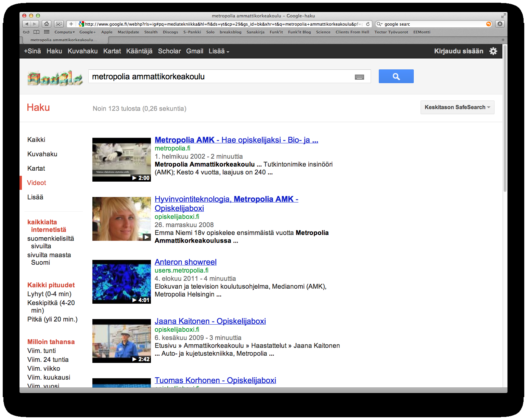Open the Downloads button in Safari toolbar
This screenshot has height=420, width=527.
(500, 24)
